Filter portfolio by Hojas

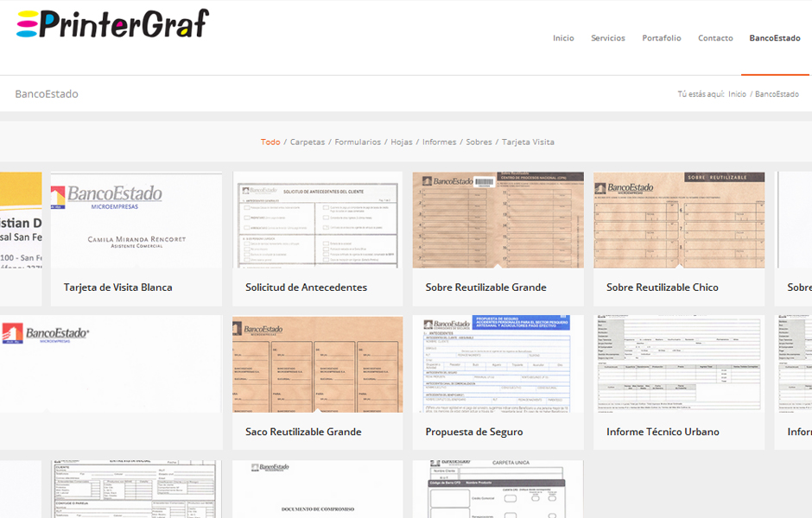[x=402, y=142]
